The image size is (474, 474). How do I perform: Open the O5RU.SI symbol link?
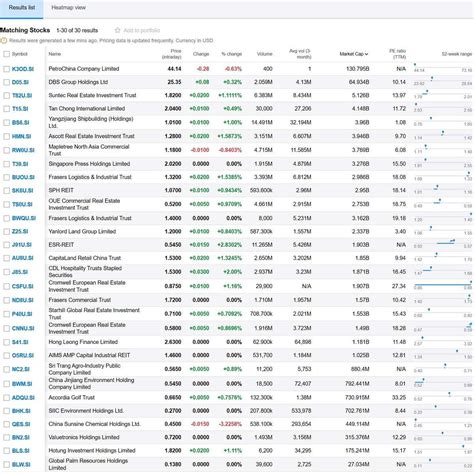coord(23,356)
